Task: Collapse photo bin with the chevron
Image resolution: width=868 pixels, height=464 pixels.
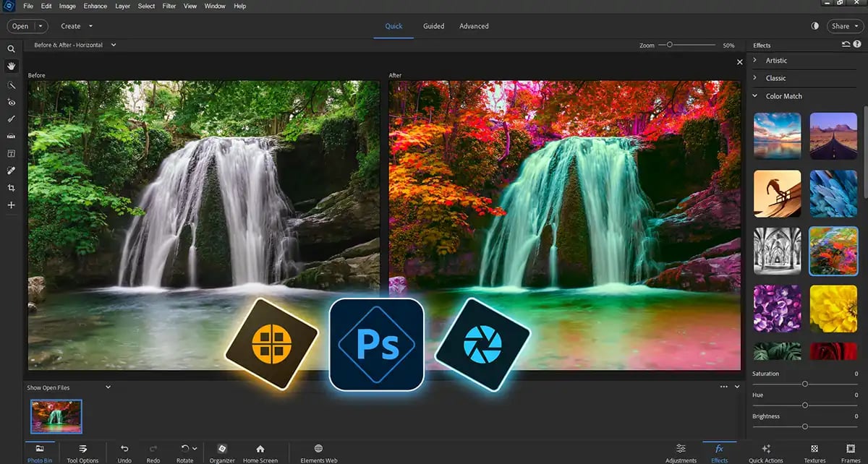Action: [737, 387]
